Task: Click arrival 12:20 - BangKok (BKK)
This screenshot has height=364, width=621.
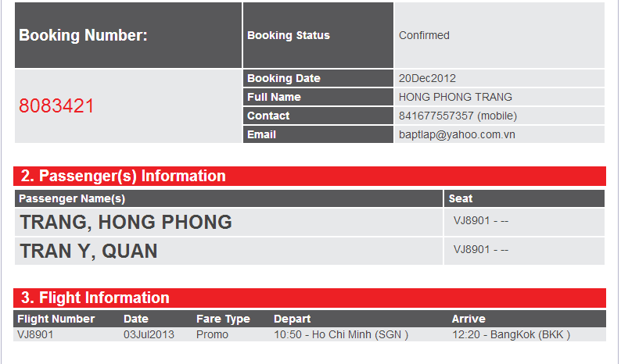Action: tap(511, 335)
